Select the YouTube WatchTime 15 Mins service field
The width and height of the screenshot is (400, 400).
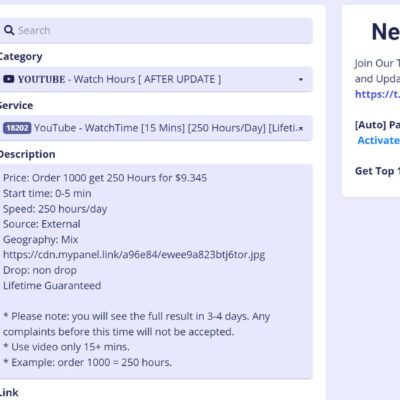click(155, 128)
